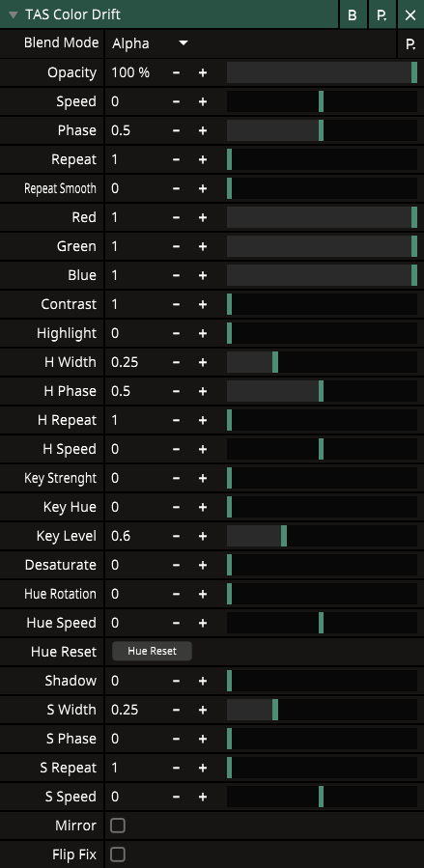Collapse the TAS Color Drift panel triangle

14,15
